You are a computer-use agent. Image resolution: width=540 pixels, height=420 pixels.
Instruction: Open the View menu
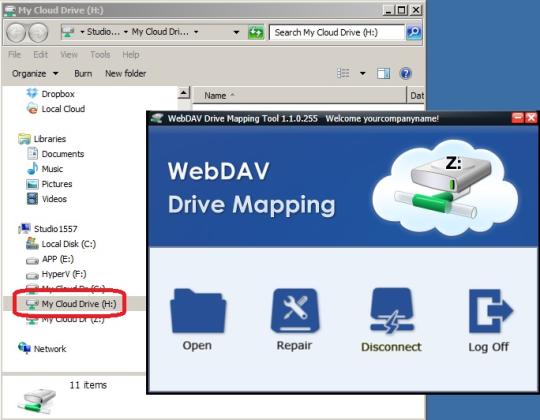click(x=69, y=54)
